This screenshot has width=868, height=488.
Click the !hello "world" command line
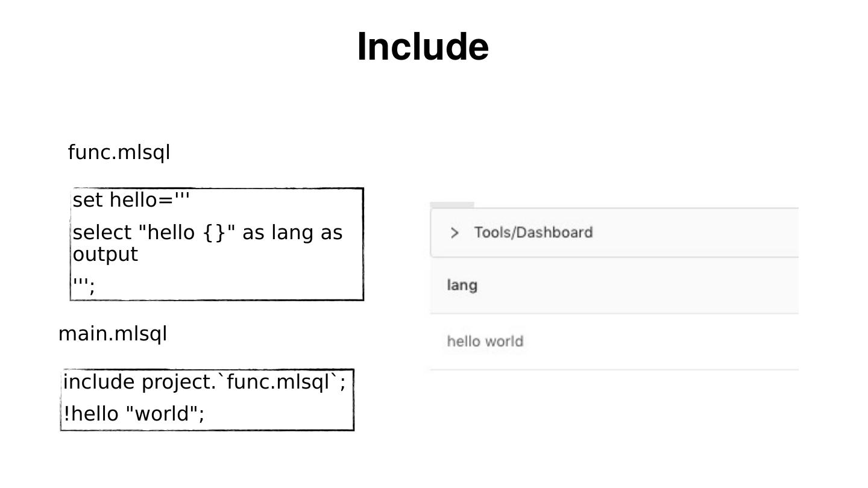[134, 414]
